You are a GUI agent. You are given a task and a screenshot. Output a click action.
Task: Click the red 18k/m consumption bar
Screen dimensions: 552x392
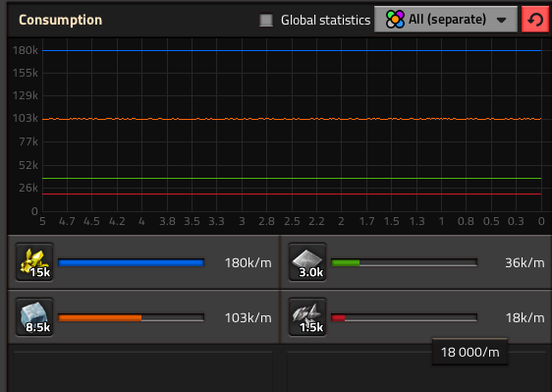click(x=404, y=317)
